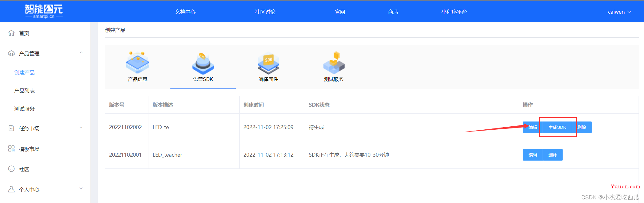Click the SDK状态 column header

[319, 105]
